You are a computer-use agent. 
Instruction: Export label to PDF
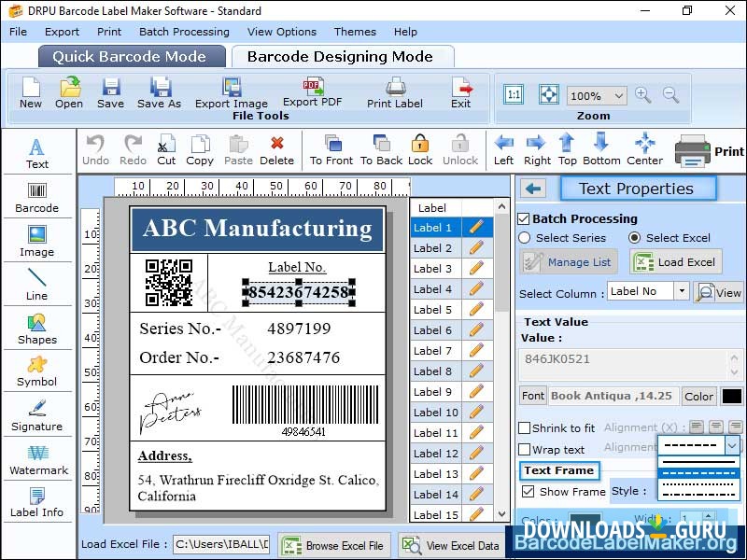(x=313, y=91)
